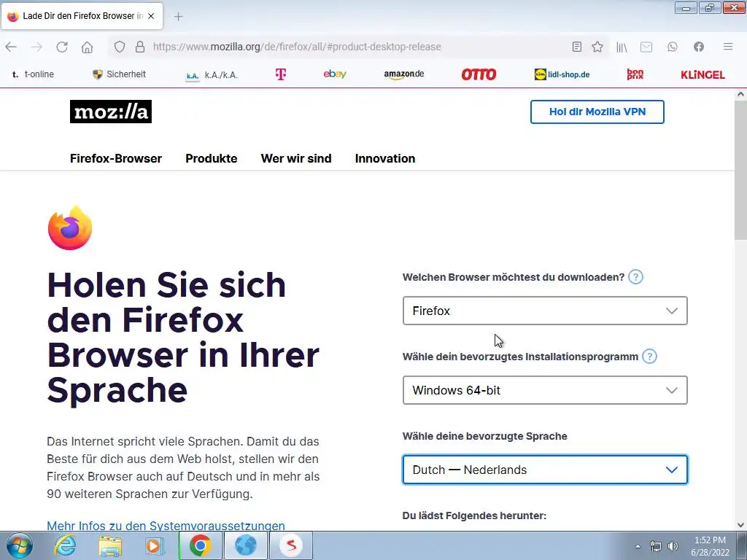Open the library bookshelf icon
Image resolution: width=747 pixels, height=560 pixels.
pyautogui.click(x=622, y=47)
